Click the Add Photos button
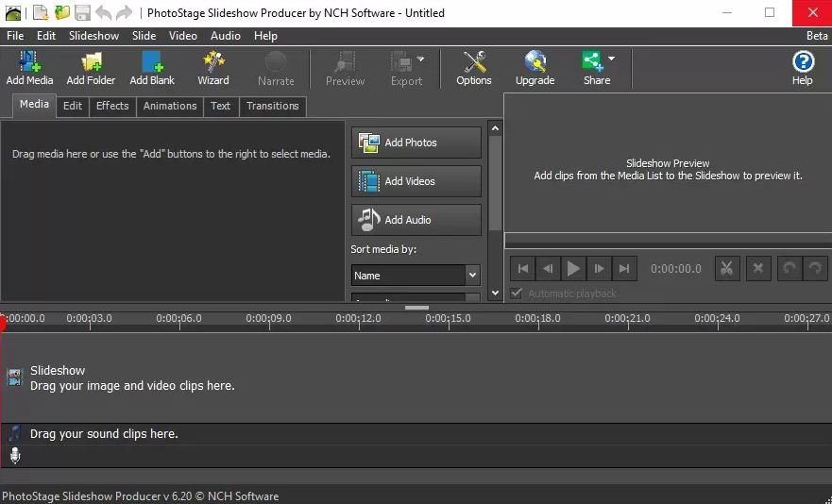 coord(416,143)
